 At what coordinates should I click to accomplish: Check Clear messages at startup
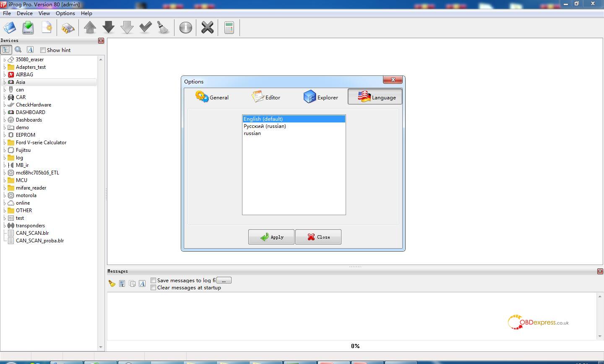[x=154, y=287]
